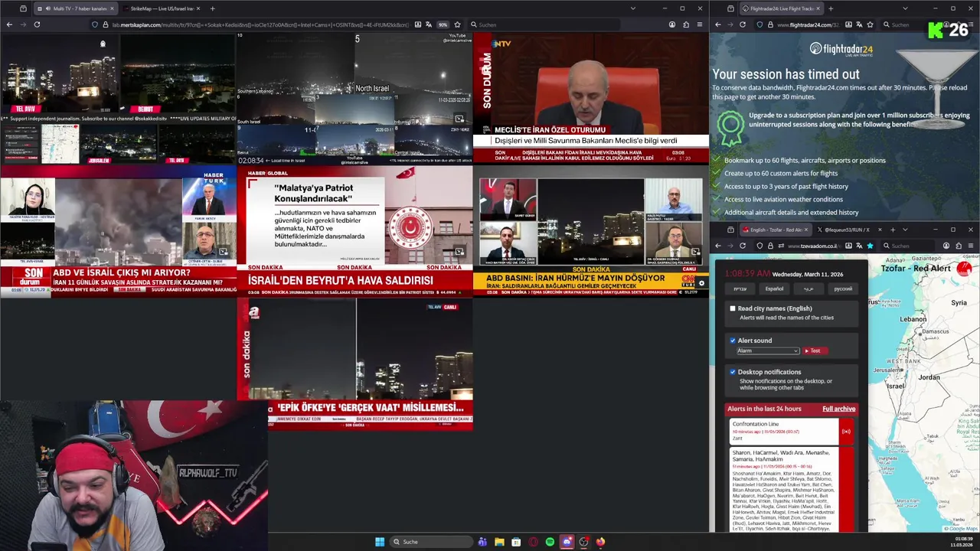Click the red Test sound button
980x551 pixels.
click(816, 350)
